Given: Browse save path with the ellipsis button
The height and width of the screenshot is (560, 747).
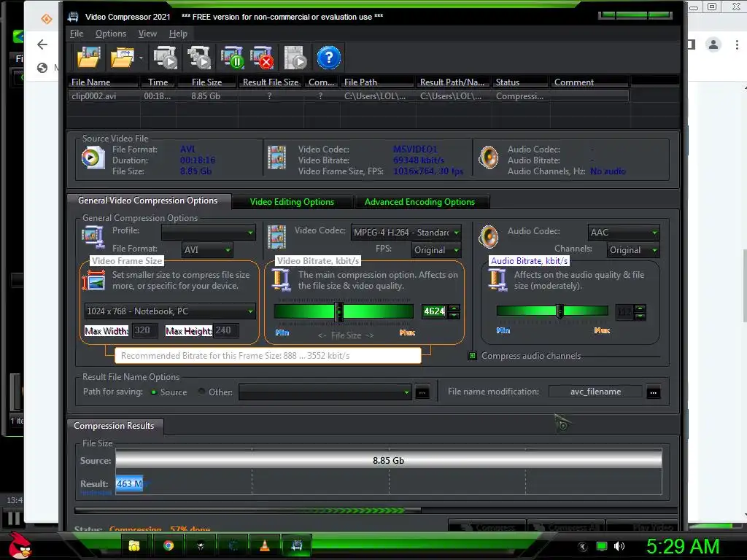Looking at the screenshot, I should [x=422, y=392].
